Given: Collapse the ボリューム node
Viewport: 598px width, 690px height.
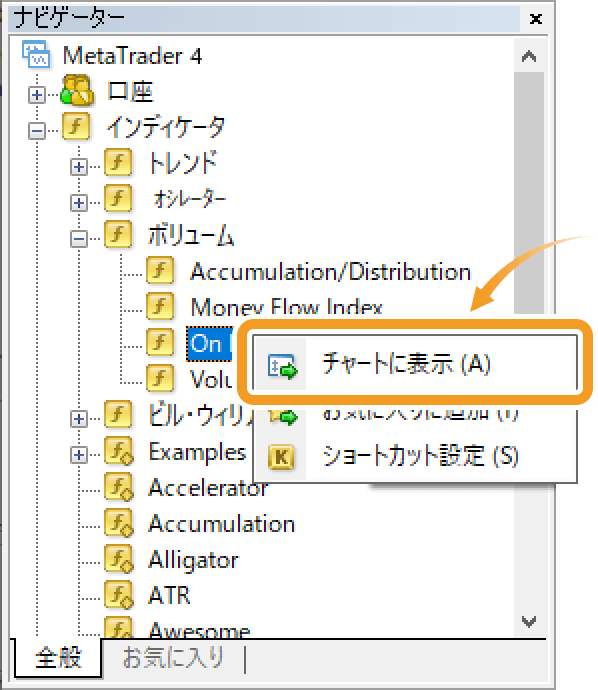Looking at the screenshot, I should 79,239.
